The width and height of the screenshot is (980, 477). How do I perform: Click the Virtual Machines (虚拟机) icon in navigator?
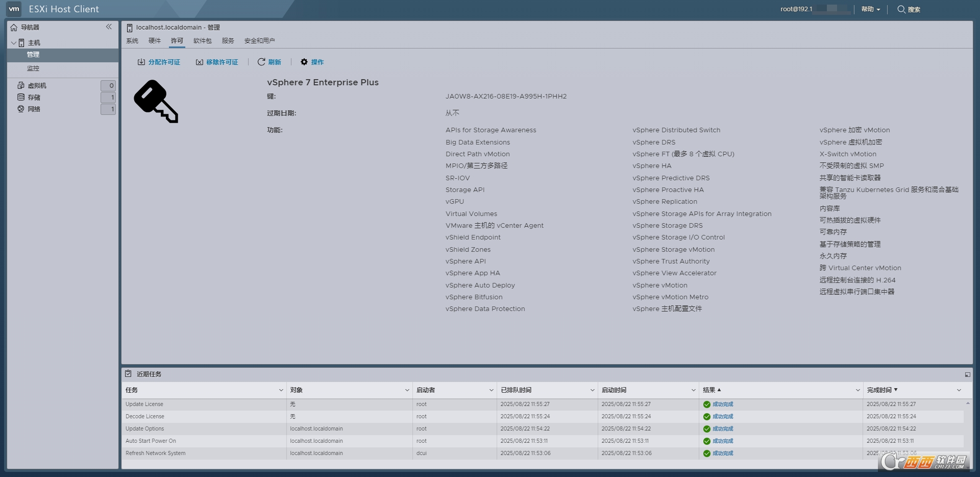coord(21,85)
